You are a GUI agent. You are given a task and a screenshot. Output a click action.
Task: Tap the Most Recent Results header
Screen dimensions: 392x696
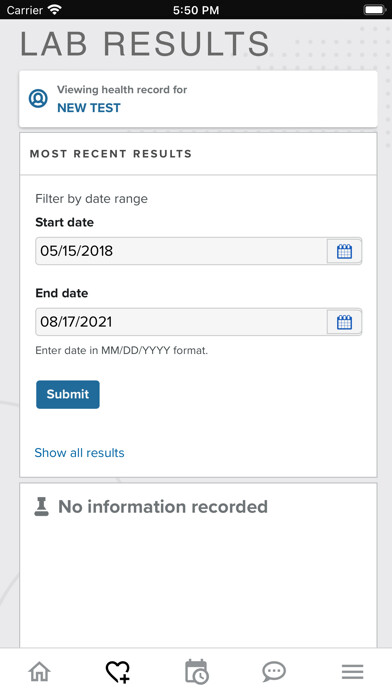[111, 154]
